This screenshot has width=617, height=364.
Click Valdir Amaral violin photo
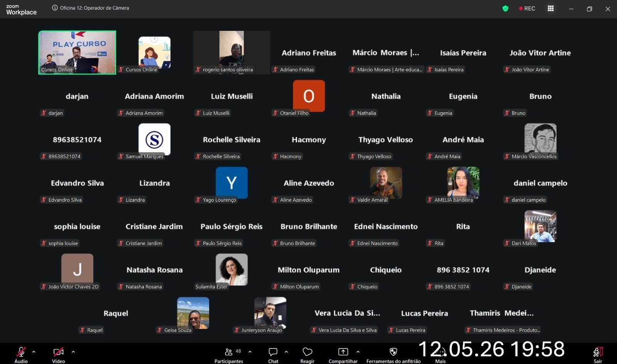tap(386, 182)
